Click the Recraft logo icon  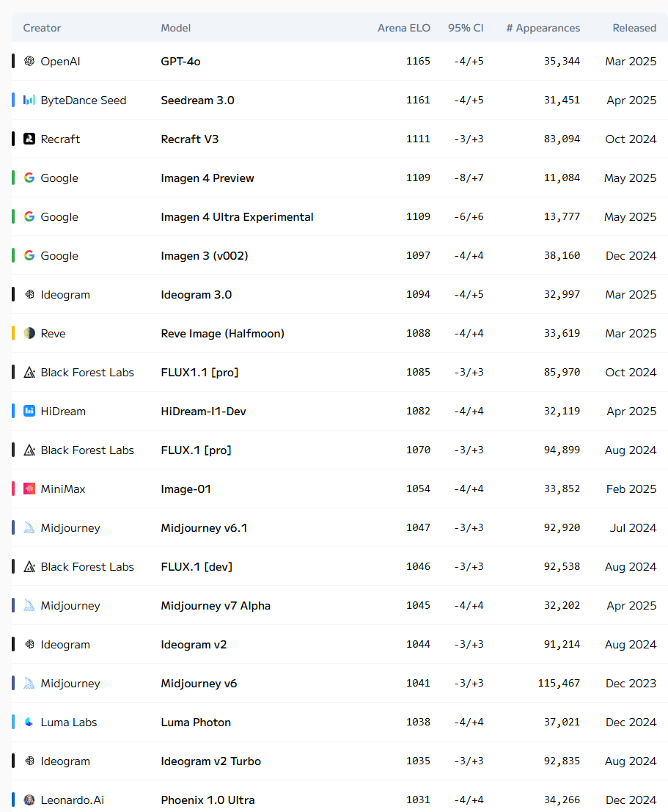click(x=29, y=139)
